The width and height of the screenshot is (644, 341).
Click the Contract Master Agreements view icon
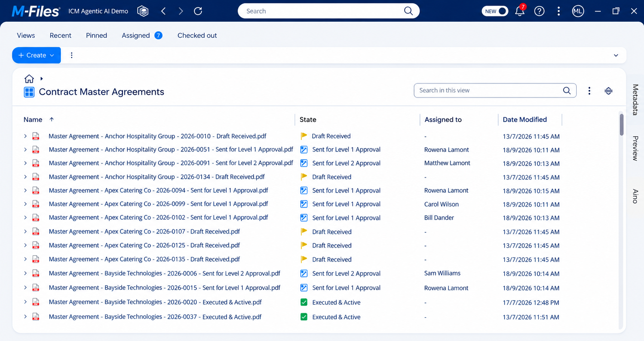point(29,92)
